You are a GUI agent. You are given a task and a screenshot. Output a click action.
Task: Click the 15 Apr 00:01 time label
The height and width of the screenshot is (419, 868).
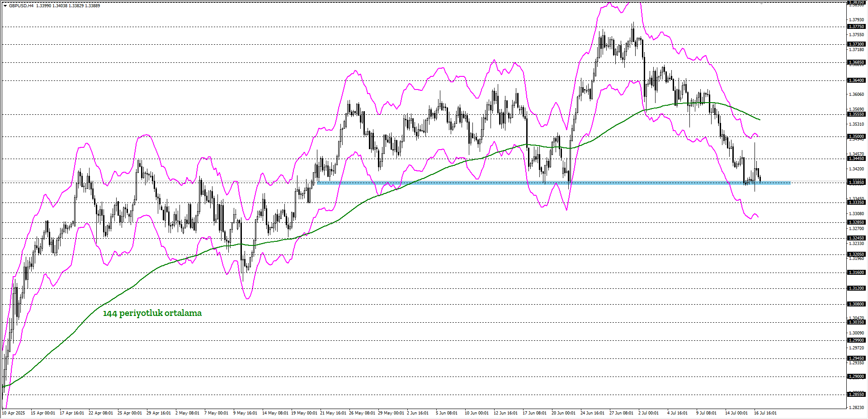[x=43, y=413]
